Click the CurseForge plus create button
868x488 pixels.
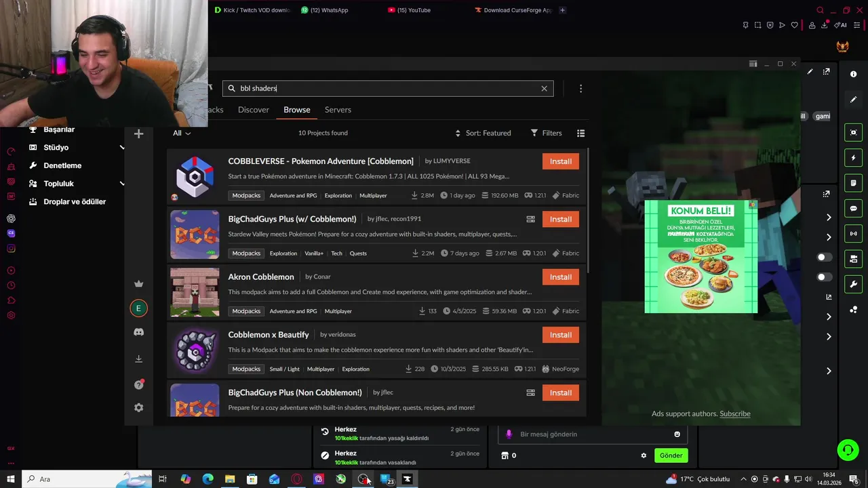[138, 134]
